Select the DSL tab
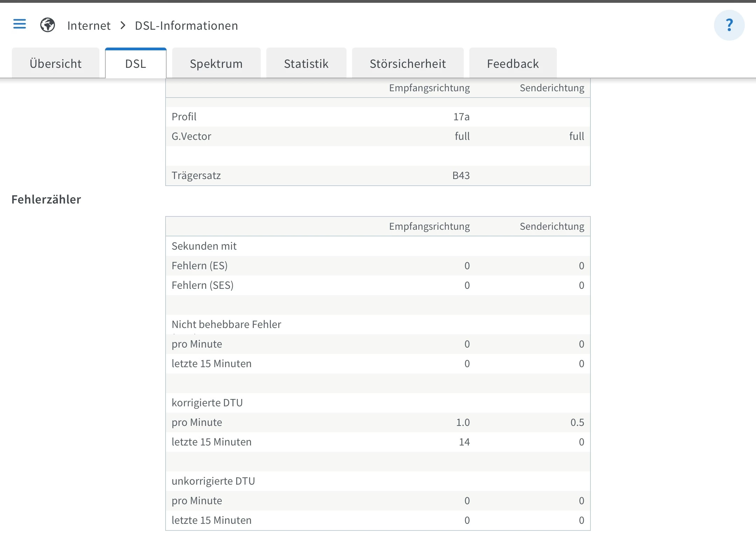The width and height of the screenshot is (756, 542). click(x=136, y=64)
